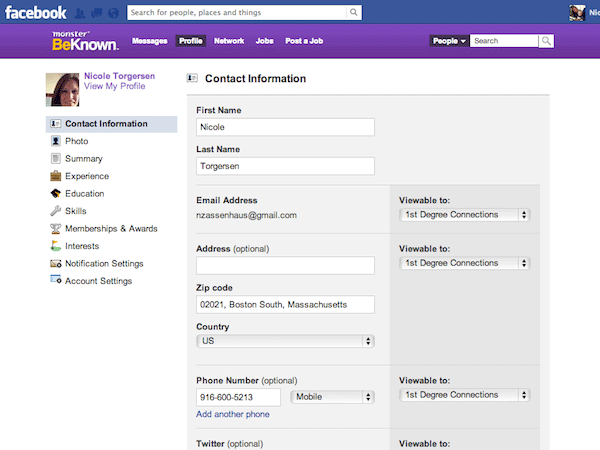This screenshot has height=450, width=600.
Task: Open Account Settings section
Action: pos(98,281)
